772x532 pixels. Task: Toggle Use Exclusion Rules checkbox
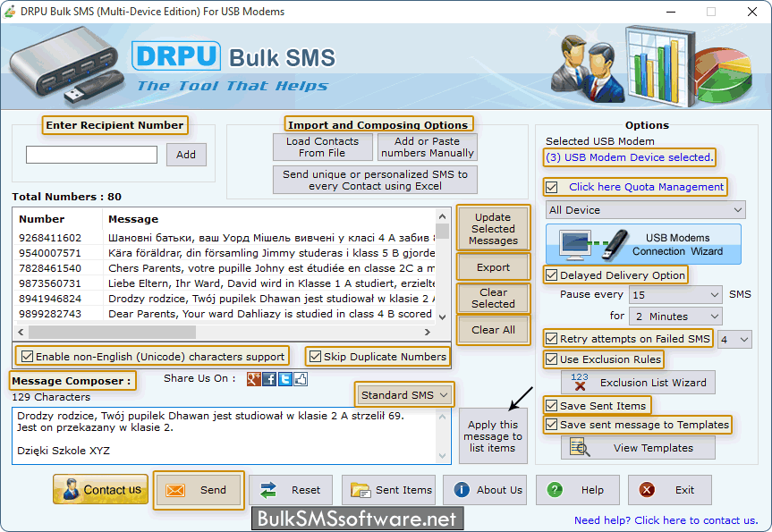click(552, 359)
